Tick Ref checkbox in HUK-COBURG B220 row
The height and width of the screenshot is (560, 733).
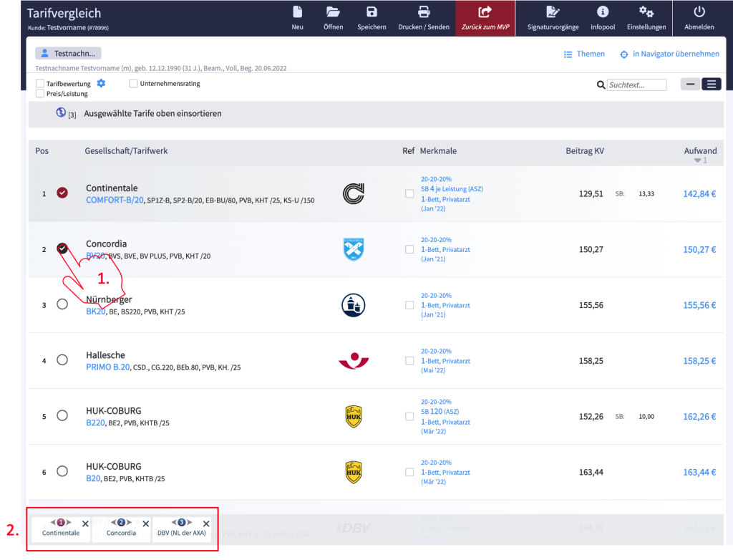coord(409,416)
